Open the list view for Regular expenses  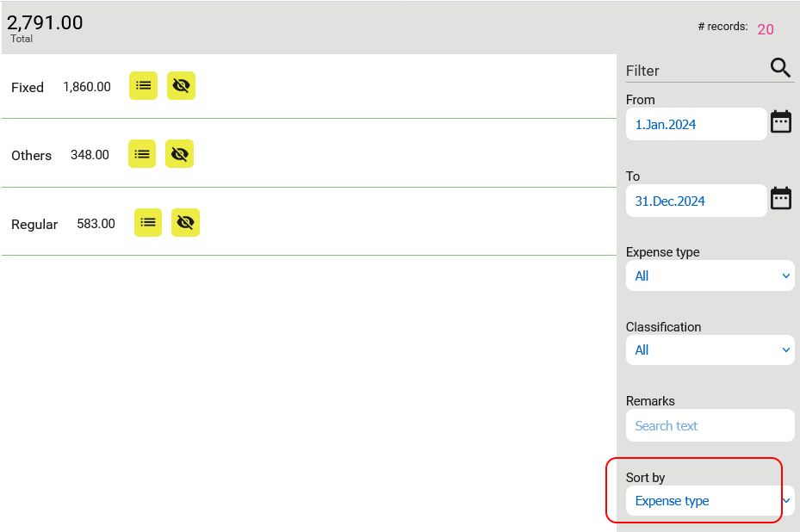point(148,223)
